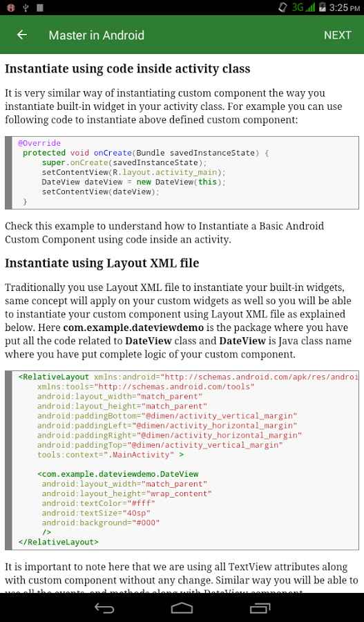This screenshot has height=622, width=364.
Task: Tap the 3G signal status icon
Action: coord(303,7)
